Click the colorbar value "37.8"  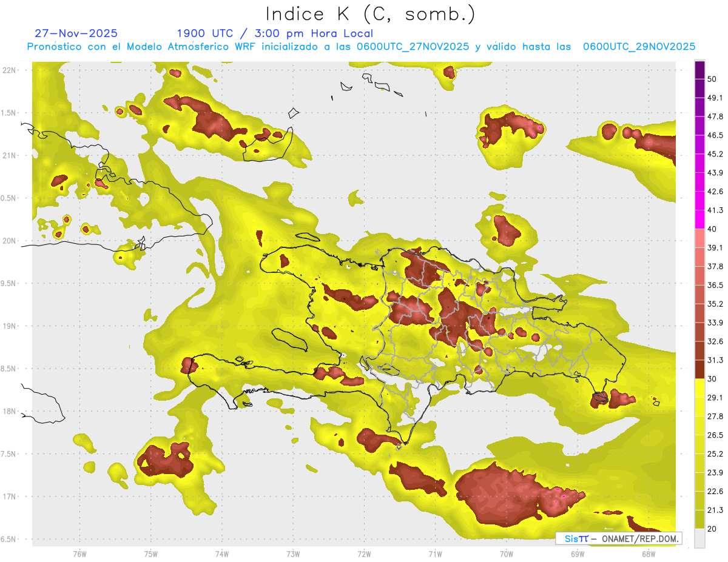(715, 267)
